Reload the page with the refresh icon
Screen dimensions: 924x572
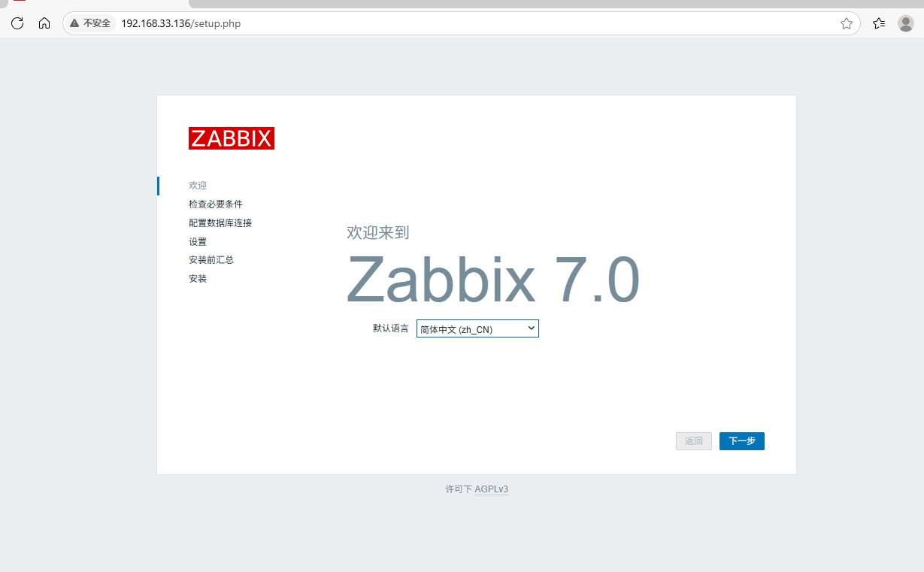pos(17,23)
